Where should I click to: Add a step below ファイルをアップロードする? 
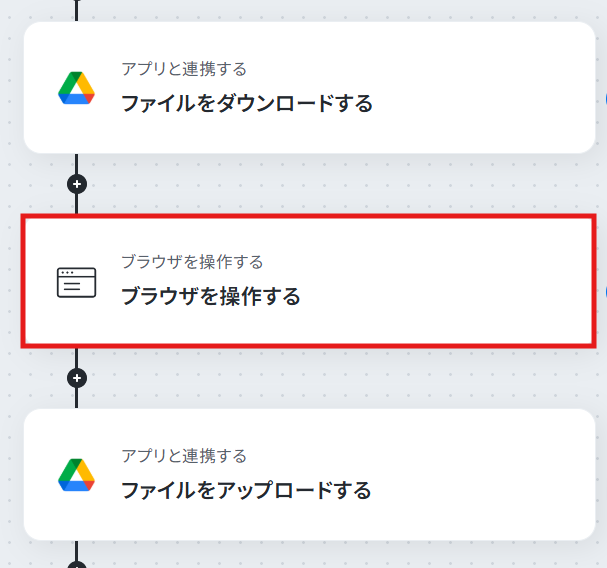point(77,564)
